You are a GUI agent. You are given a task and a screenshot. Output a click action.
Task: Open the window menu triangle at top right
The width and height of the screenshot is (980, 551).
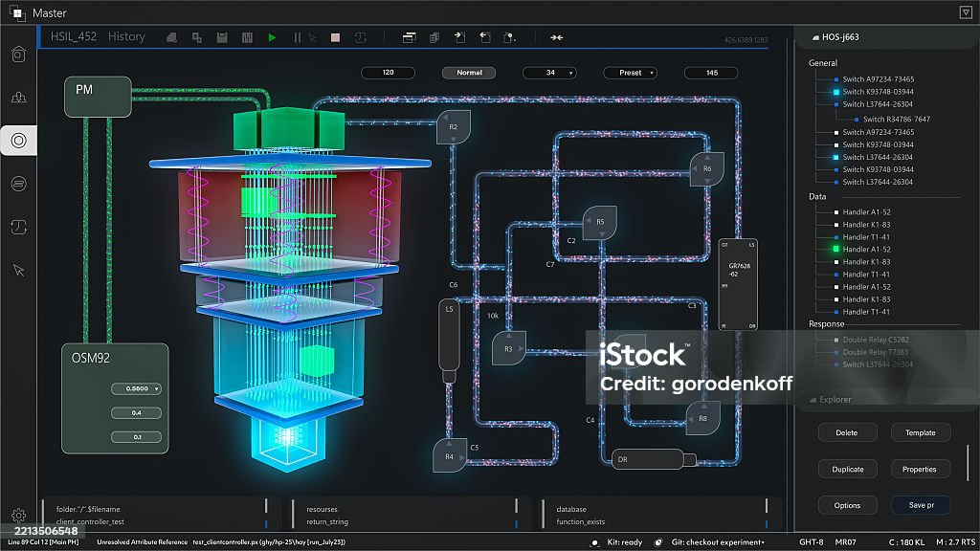click(x=966, y=12)
